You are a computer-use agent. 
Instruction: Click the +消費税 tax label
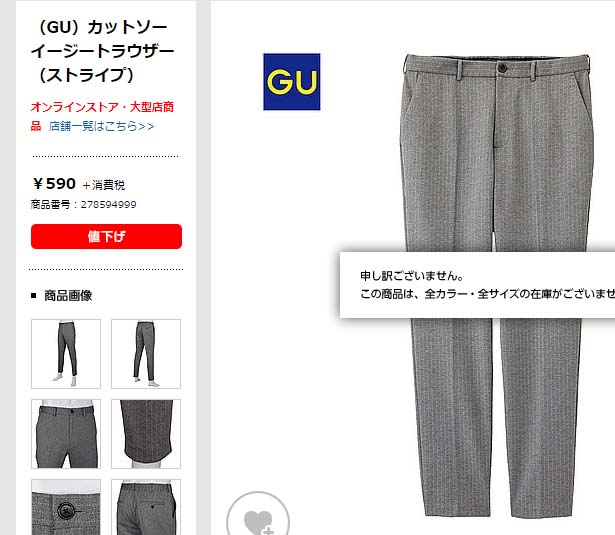pyautogui.click(x=104, y=185)
